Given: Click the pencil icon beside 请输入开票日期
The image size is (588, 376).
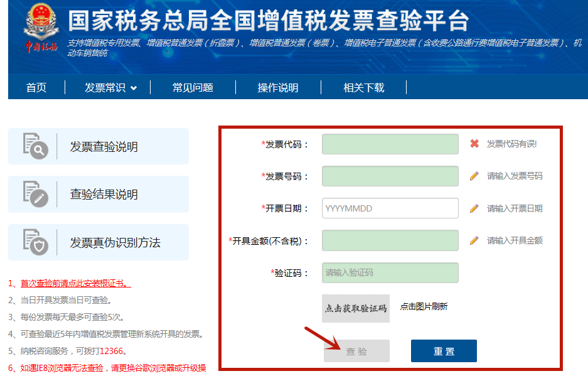Looking at the screenshot, I should pos(474,208).
